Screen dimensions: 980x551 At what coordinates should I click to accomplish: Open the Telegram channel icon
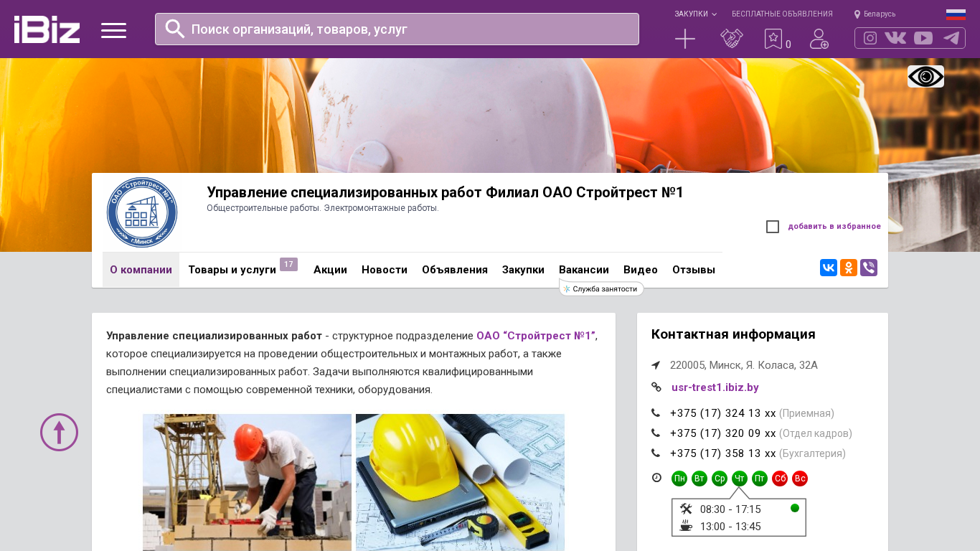point(951,38)
